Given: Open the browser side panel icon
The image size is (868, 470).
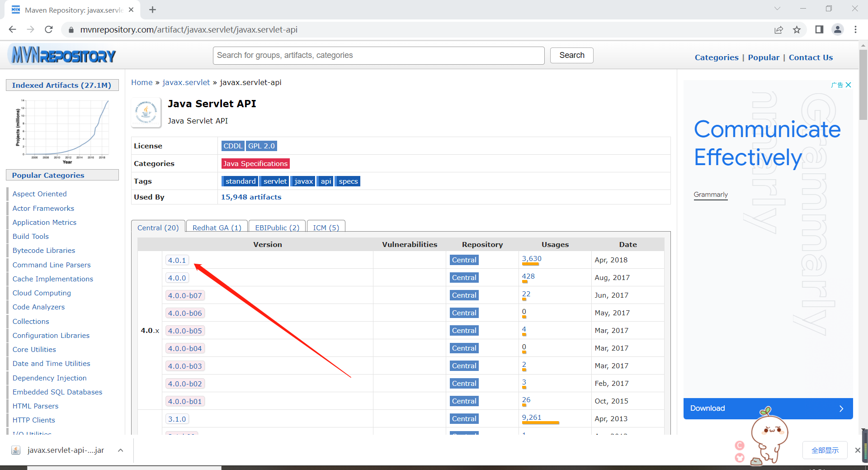Looking at the screenshot, I should [x=819, y=29].
